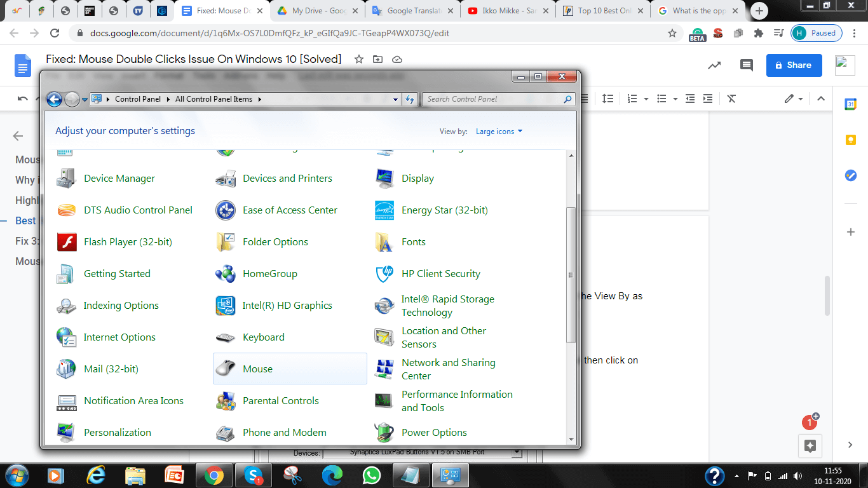Viewport: 868px width, 488px height.
Task: Star the Google Docs document
Action: pos(359,59)
